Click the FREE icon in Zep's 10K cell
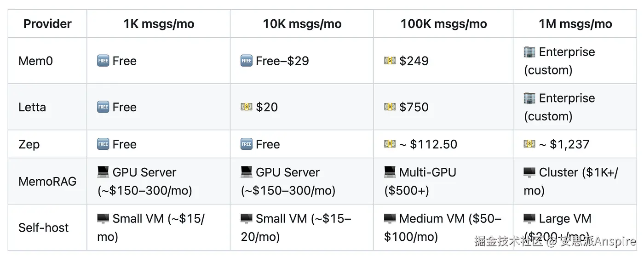 [247, 144]
